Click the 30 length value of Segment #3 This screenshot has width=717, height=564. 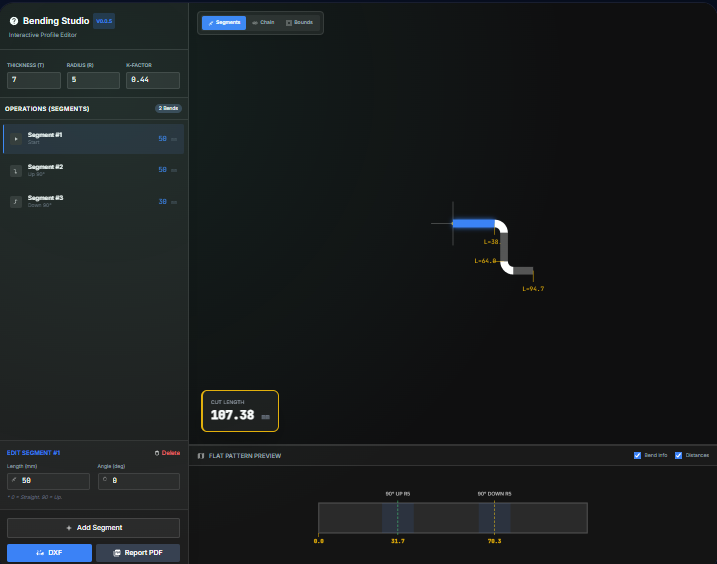click(162, 202)
